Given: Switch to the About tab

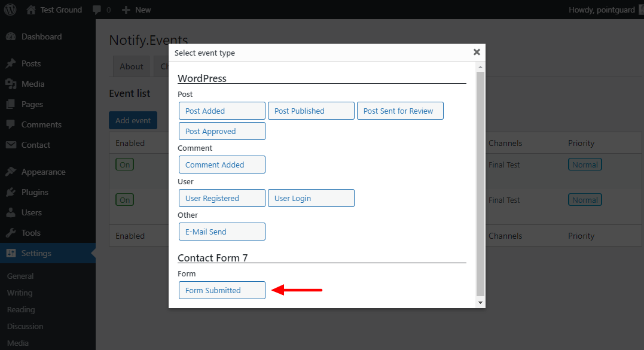Looking at the screenshot, I should tap(132, 66).
